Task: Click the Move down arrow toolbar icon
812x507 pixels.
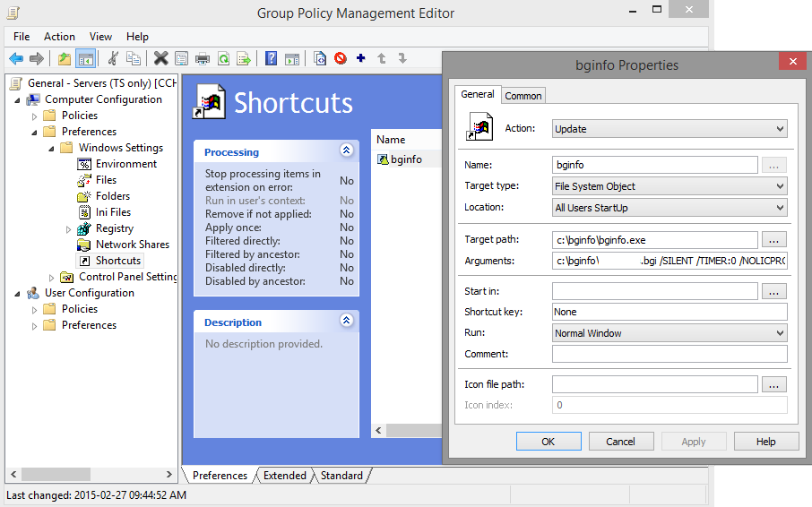Action: click(402, 58)
